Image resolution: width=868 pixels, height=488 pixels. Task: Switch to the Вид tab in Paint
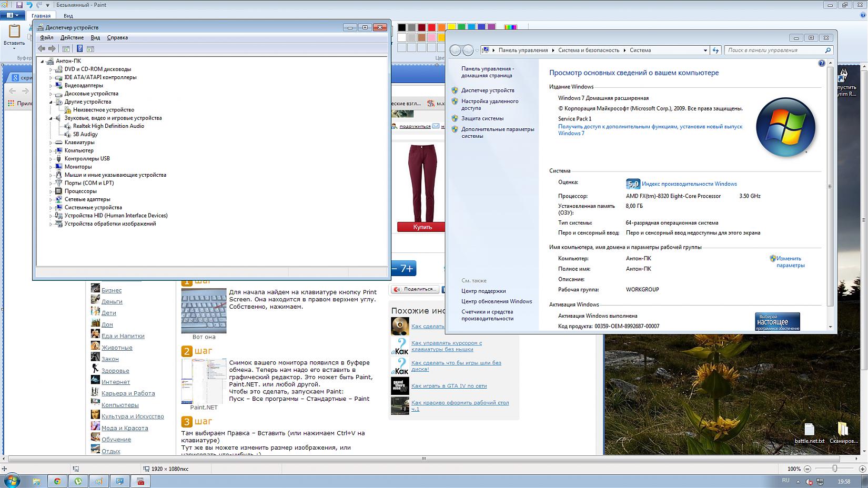click(68, 16)
